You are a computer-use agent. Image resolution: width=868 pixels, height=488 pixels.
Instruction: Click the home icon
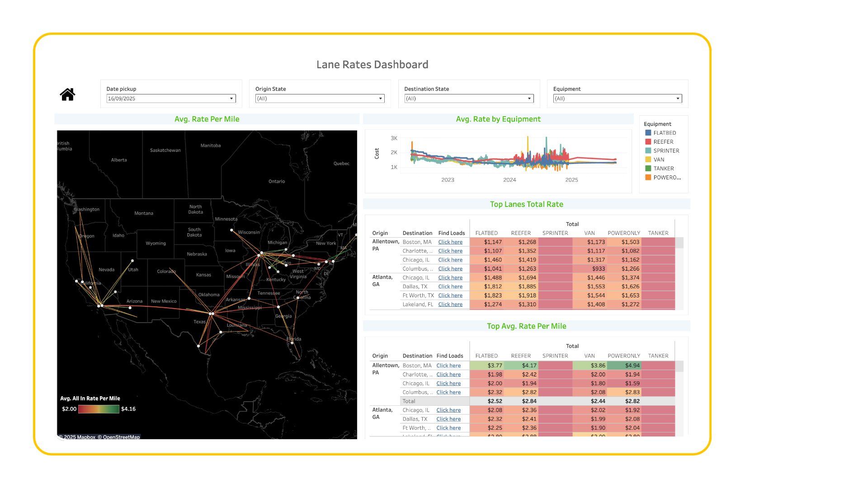(x=67, y=94)
